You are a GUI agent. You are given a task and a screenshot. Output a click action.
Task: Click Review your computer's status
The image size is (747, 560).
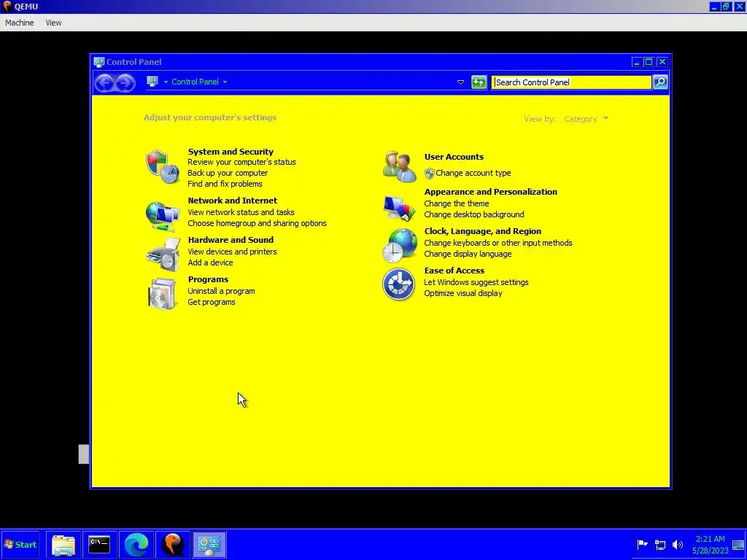241,162
